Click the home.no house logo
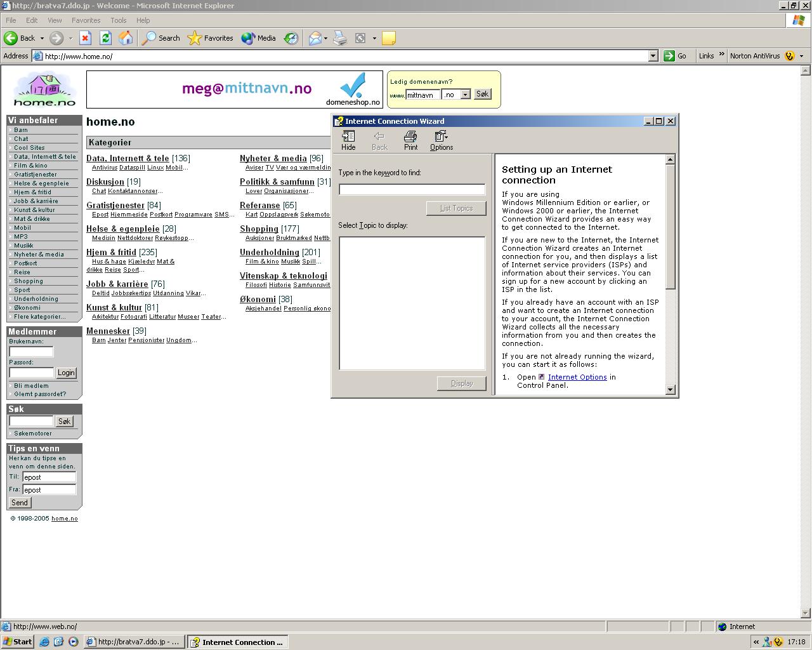Viewport: 812px width, 650px height. [x=44, y=90]
